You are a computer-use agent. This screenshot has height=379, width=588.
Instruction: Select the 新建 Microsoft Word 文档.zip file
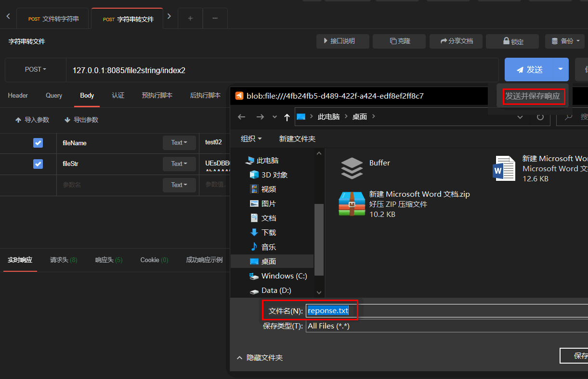tap(405, 204)
